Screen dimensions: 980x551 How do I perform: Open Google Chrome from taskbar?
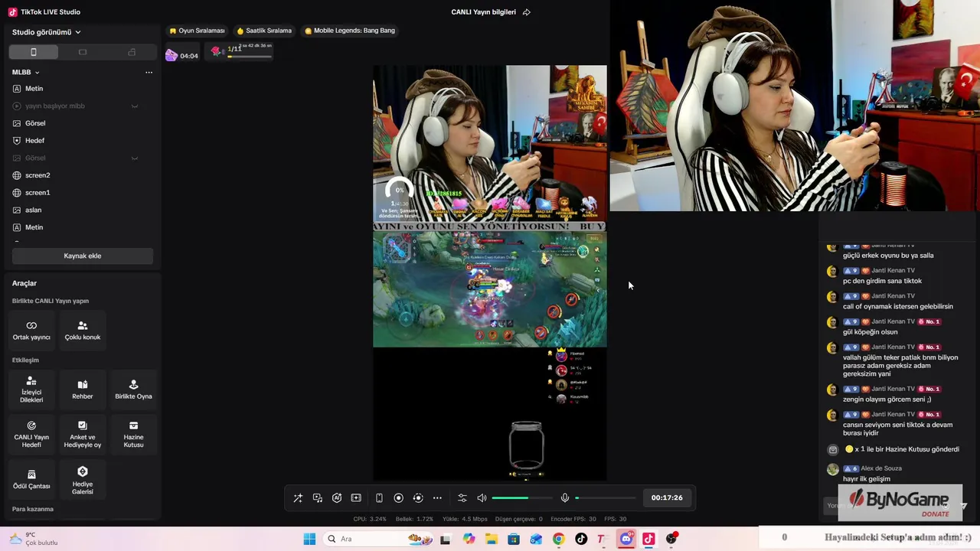558,539
